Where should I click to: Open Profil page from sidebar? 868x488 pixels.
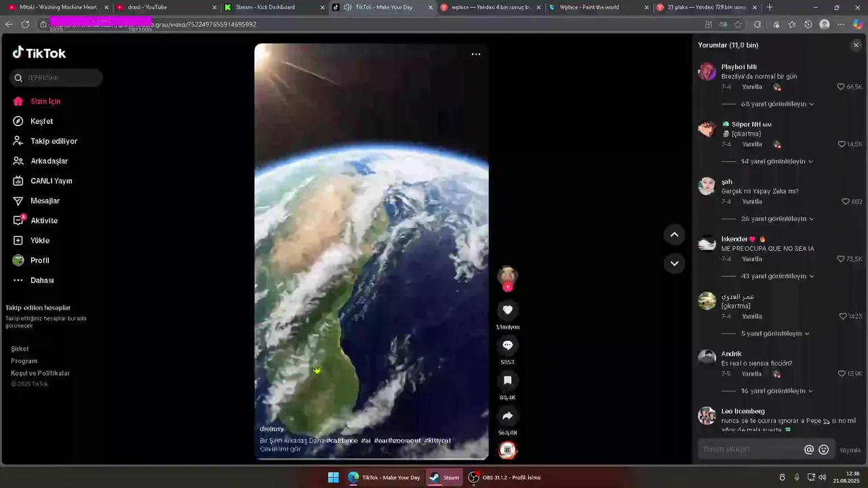tap(39, 260)
